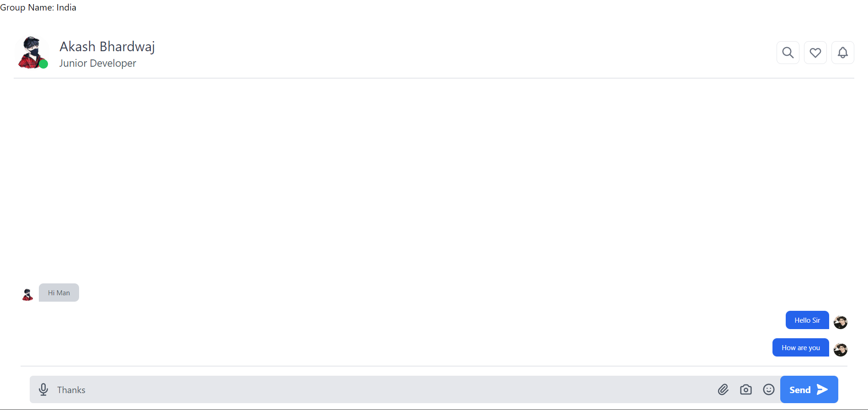Click the heart favorite icon

coord(815,53)
